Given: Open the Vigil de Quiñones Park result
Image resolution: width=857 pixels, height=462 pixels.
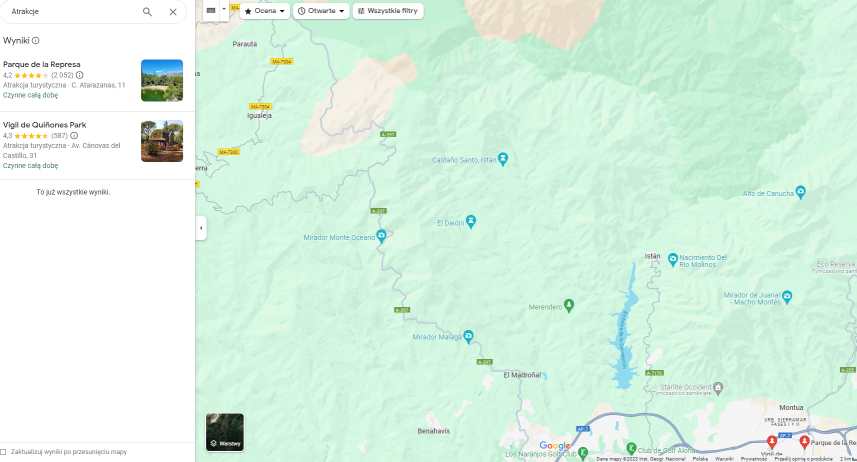Looking at the screenshot, I should click(x=97, y=145).
